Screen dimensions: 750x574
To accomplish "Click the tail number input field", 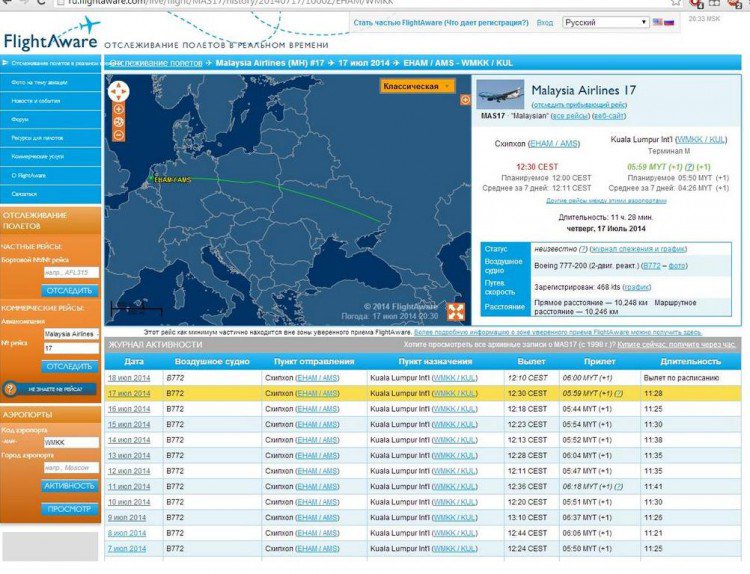I will pos(71,272).
